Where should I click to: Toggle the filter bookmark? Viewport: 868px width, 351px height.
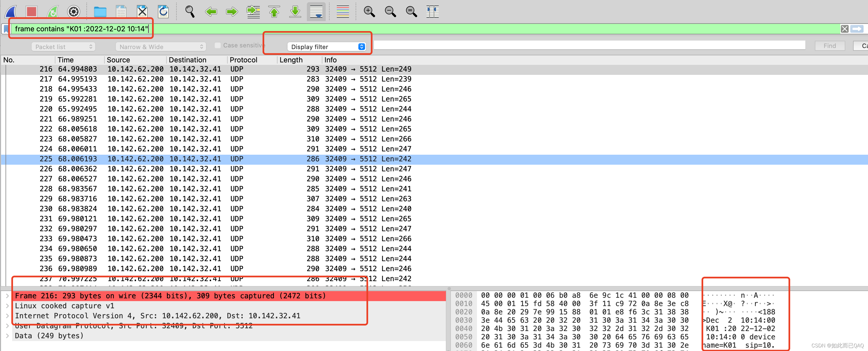coord(6,29)
